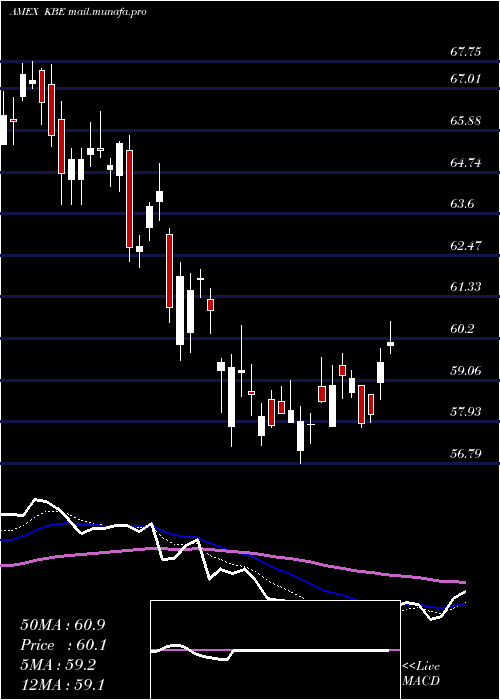Click the lowest candlestick near 56.79
This screenshot has width=500, height=700.
tap(300, 435)
